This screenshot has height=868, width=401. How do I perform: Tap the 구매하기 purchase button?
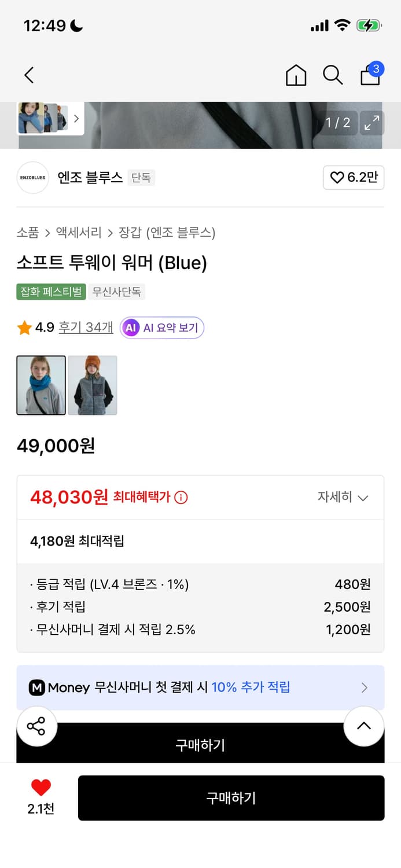click(x=231, y=798)
